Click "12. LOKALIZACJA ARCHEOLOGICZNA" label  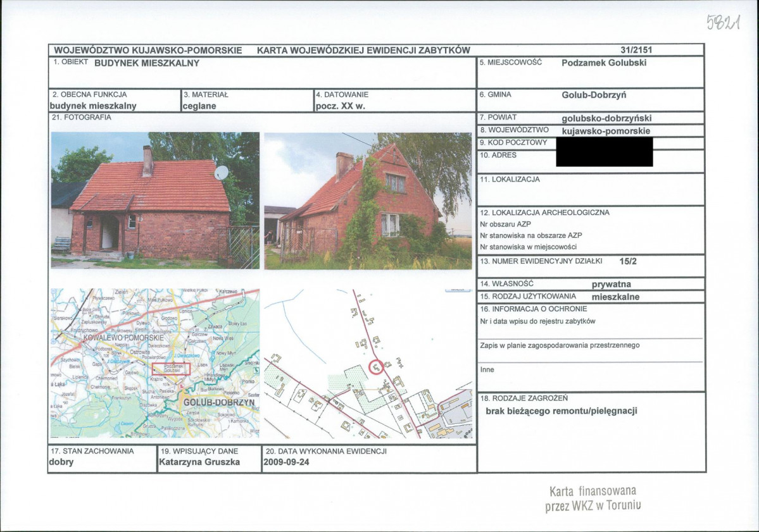[x=544, y=213]
